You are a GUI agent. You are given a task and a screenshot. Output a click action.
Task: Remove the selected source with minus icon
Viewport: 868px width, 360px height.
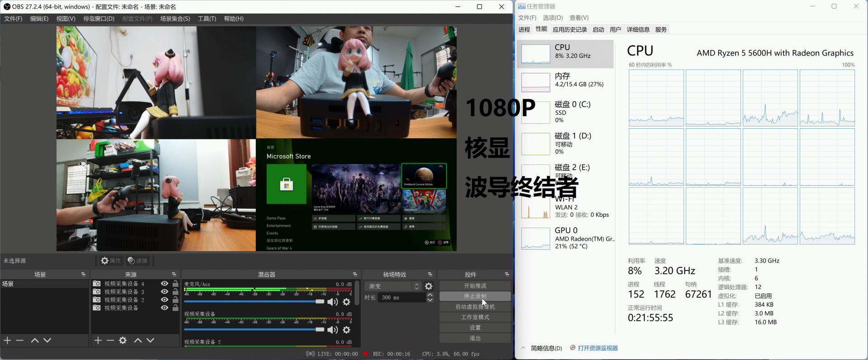110,340
